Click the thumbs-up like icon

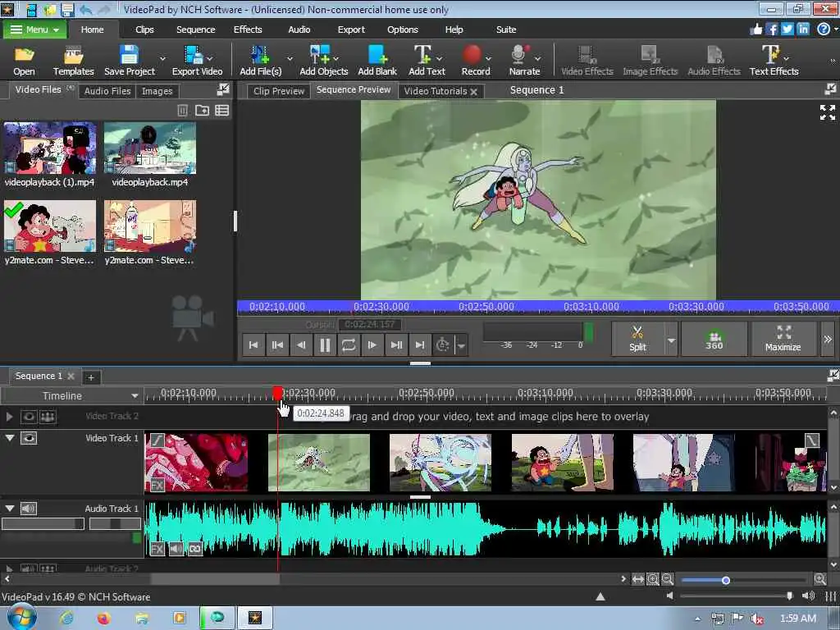pos(756,30)
